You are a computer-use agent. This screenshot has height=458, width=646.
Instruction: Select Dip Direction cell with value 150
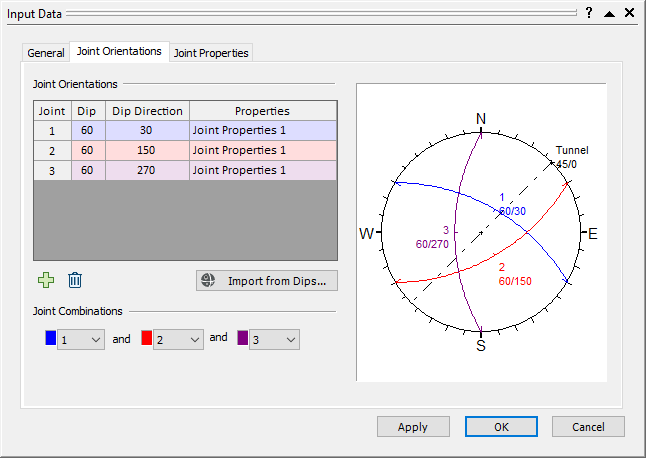tap(147, 150)
